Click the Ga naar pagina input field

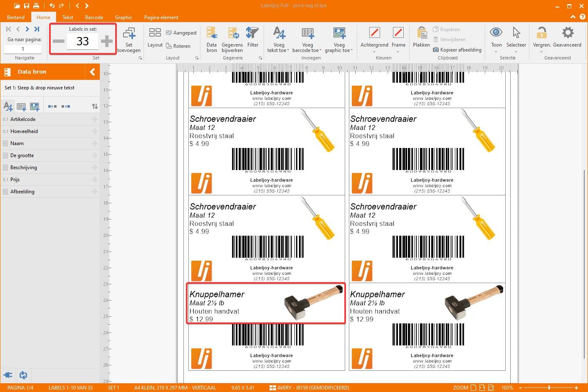point(23,49)
